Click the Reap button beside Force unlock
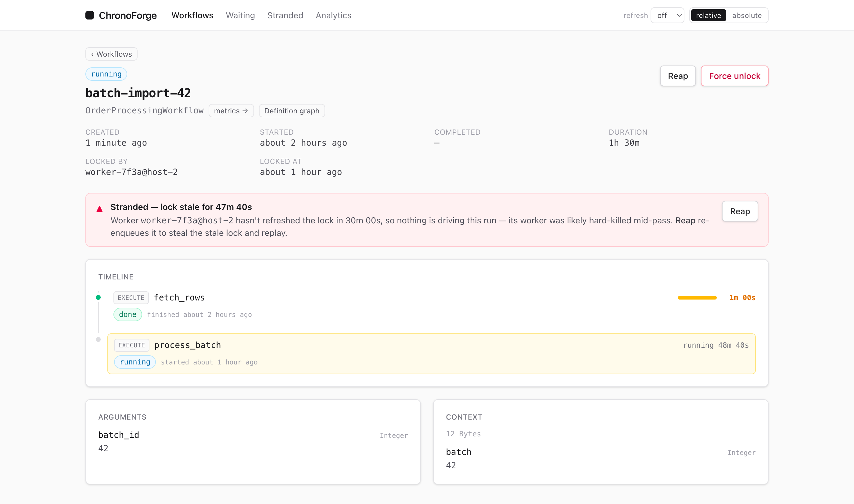 pos(678,76)
